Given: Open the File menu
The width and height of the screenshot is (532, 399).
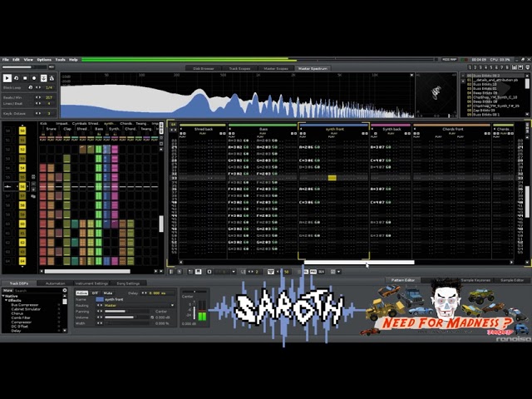Looking at the screenshot, I should coord(6,60).
